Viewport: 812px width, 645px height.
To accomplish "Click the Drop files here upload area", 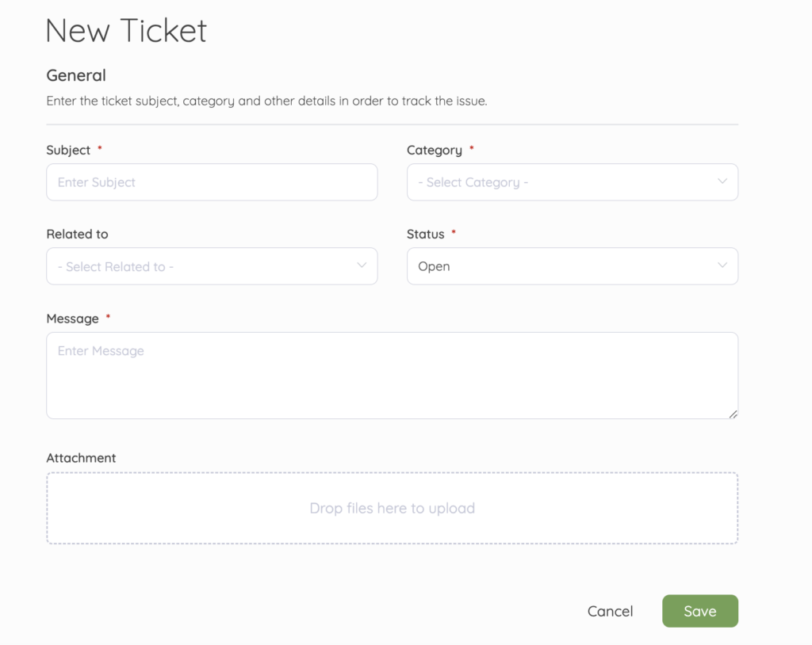I will point(392,508).
